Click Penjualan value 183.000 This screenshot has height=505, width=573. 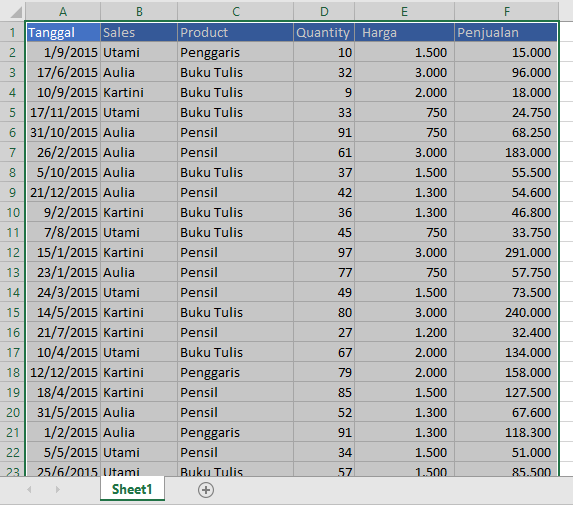pyautogui.click(x=506, y=152)
